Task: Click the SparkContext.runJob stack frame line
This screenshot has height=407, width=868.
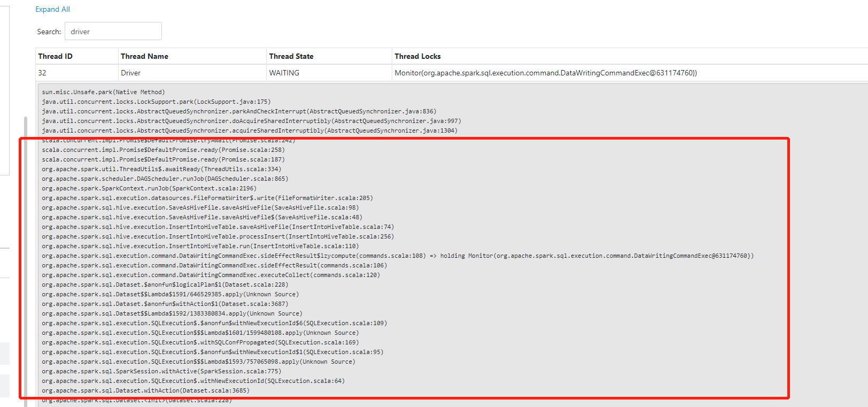Action: click(149, 188)
